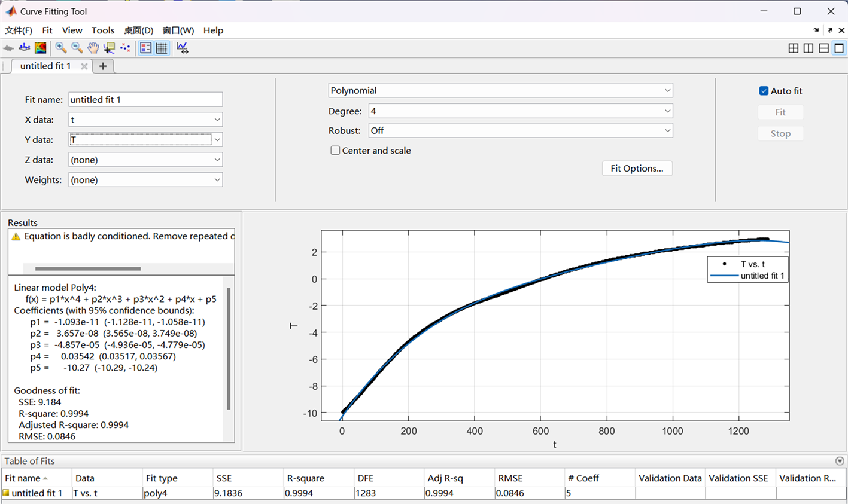Add a new fit tab with plus
Screen dimensions: 848x504
103,66
